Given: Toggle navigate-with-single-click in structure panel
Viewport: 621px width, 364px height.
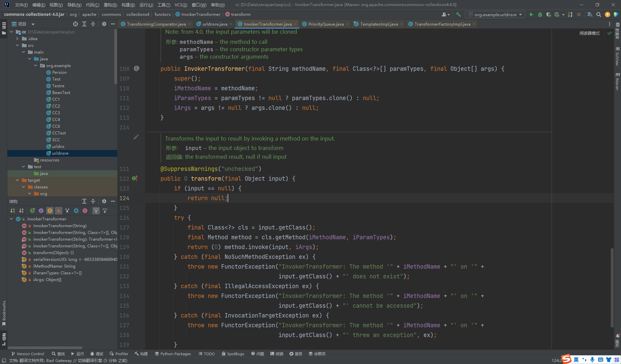Looking at the screenshot, I should (x=96, y=211).
